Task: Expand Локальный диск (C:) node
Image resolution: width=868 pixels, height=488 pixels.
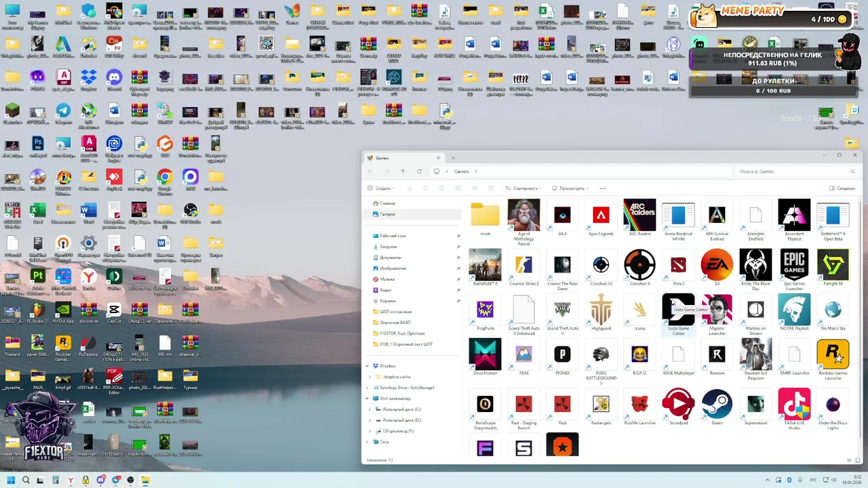Action: tap(370, 409)
